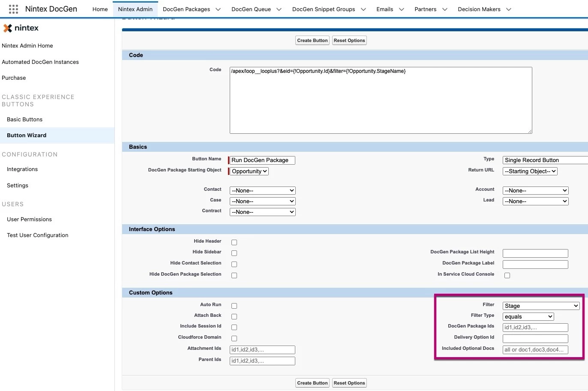Edit the Button Name field
The image size is (588, 391).
pos(262,160)
